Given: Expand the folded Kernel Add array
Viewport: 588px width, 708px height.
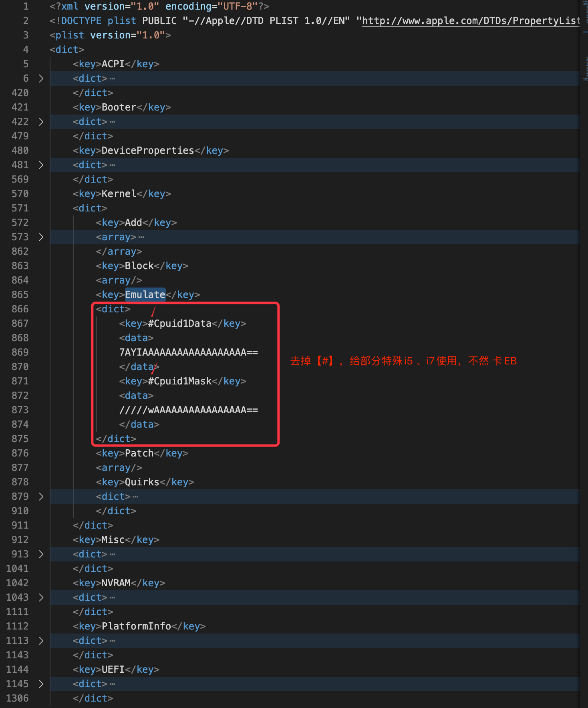Looking at the screenshot, I should click(x=41, y=237).
